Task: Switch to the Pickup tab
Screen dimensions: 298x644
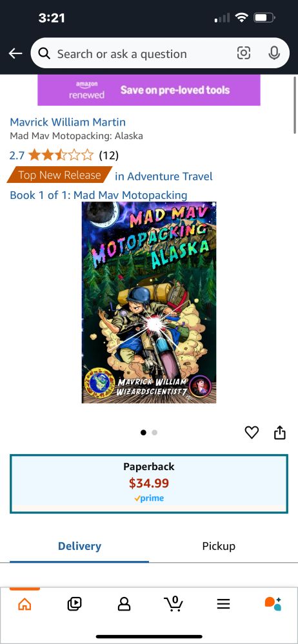Action: point(219,546)
